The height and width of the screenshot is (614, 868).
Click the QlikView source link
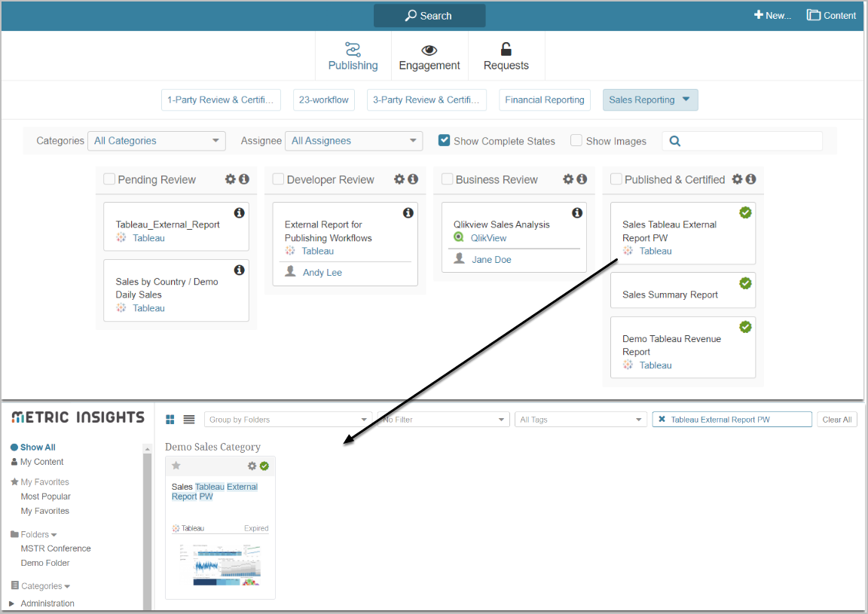(488, 238)
